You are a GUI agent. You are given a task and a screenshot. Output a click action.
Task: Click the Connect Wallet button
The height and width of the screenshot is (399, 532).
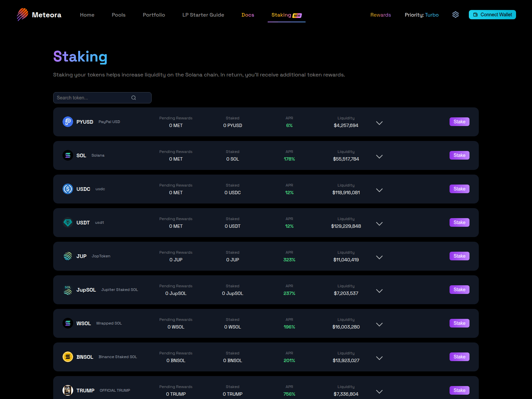pos(492,14)
